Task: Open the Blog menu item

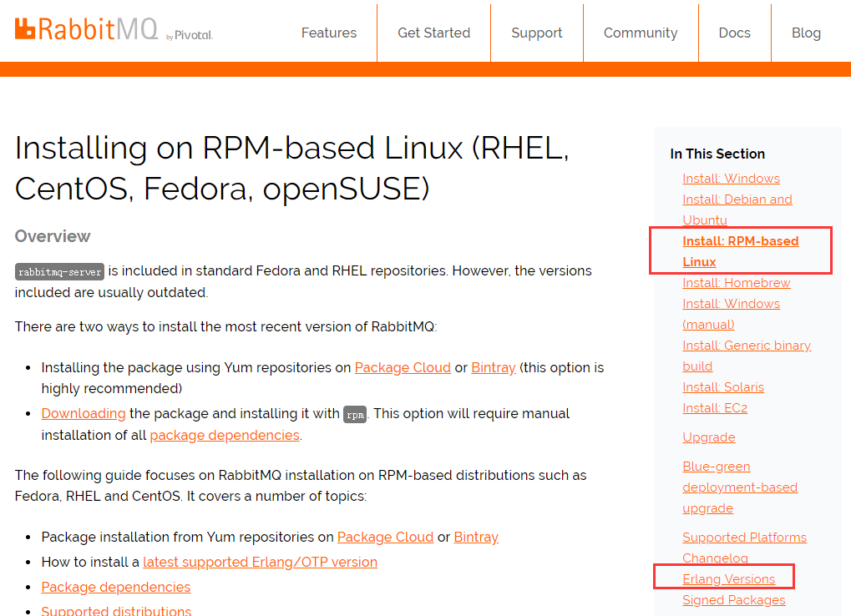Action: [x=806, y=33]
